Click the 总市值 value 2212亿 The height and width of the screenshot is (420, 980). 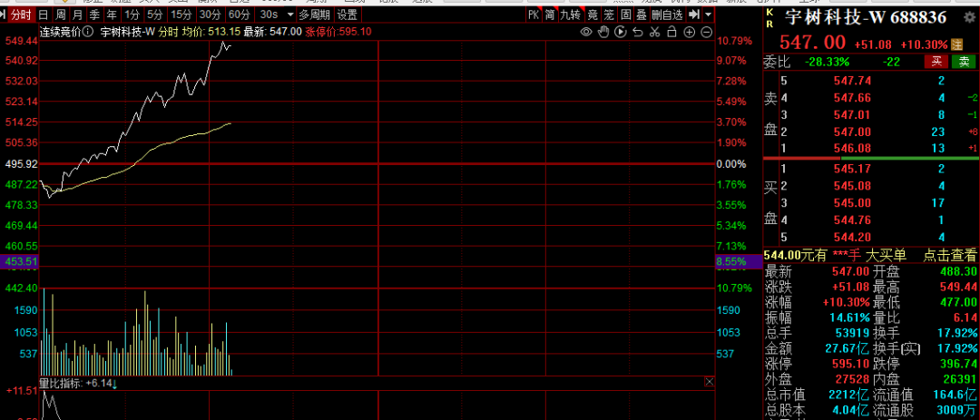click(x=850, y=395)
